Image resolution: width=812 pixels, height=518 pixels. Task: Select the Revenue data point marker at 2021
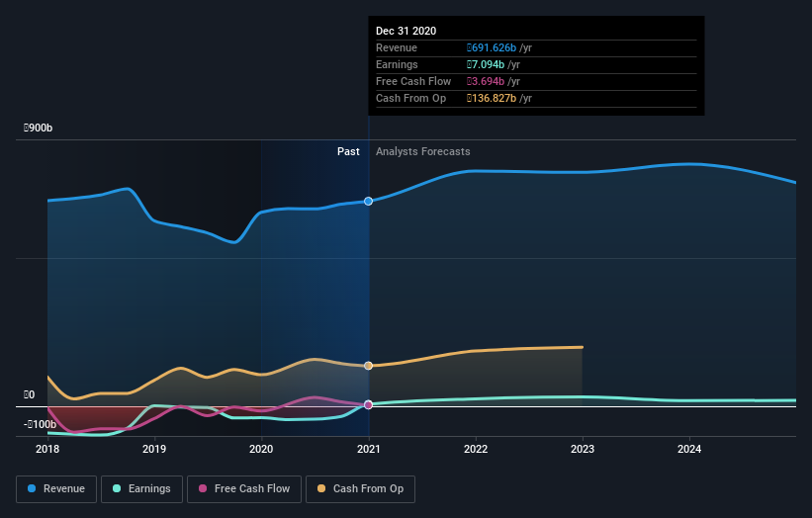[368, 201]
